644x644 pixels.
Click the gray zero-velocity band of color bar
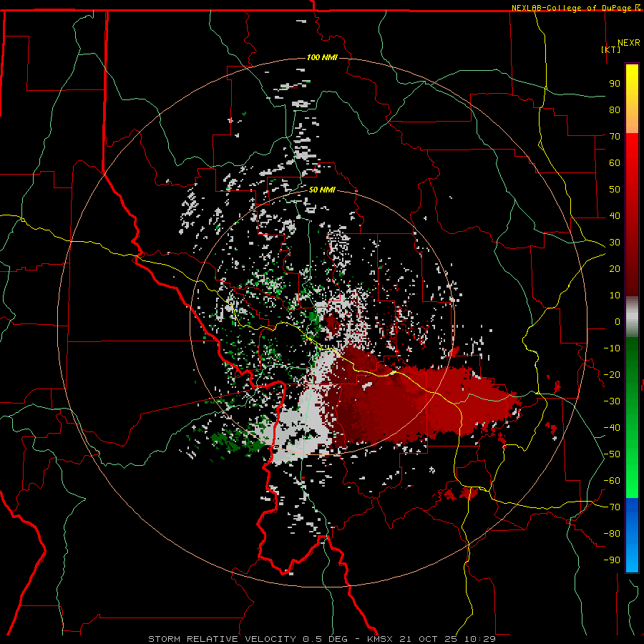(632, 317)
